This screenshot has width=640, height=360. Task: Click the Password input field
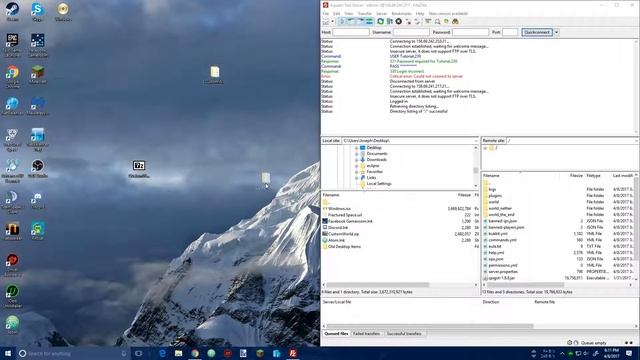point(470,32)
